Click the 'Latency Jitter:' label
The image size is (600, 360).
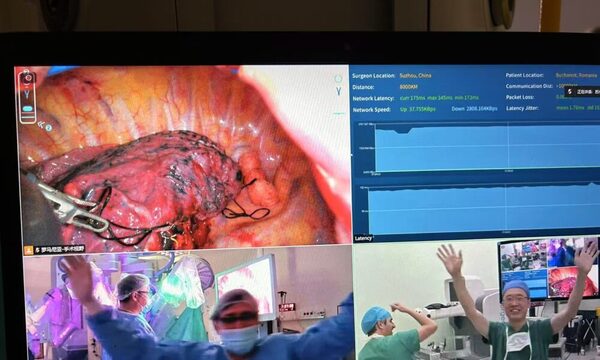point(522,108)
